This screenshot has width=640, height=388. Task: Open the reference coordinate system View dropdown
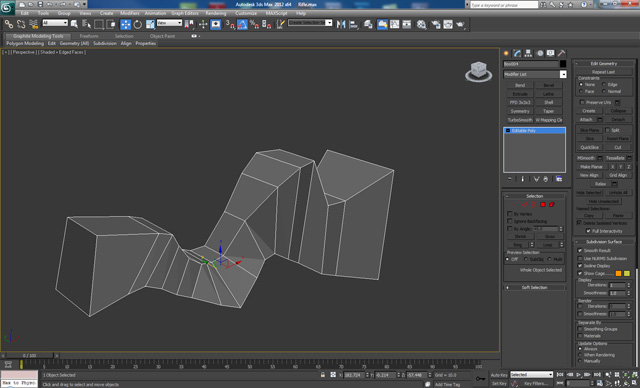click(x=169, y=23)
